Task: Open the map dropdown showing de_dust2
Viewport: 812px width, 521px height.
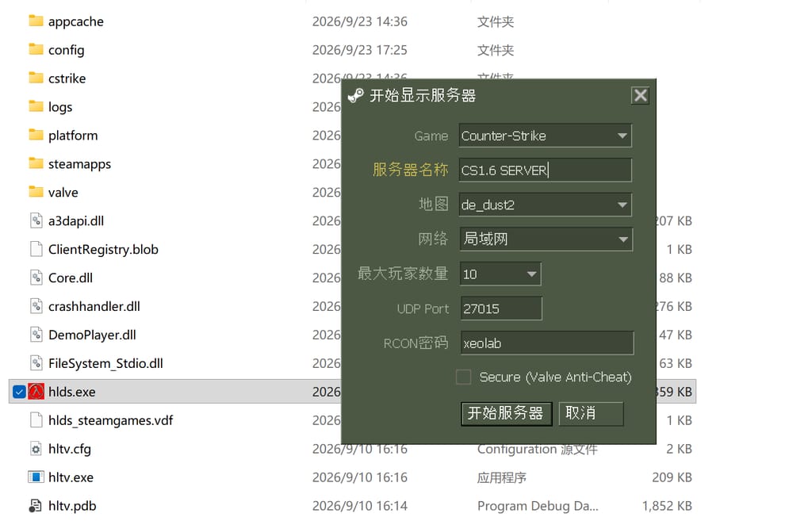Action: pyautogui.click(x=545, y=205)
